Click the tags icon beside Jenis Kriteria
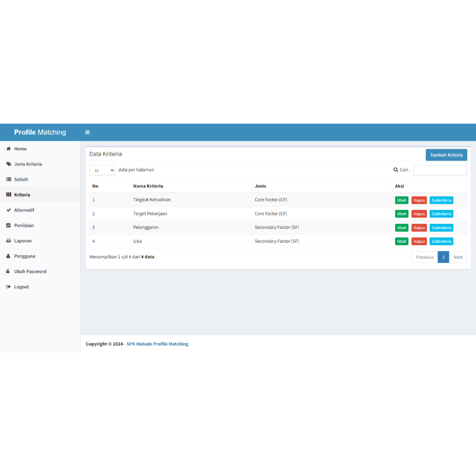The width and height of the screenshot is (476, 476). (8, 164)
